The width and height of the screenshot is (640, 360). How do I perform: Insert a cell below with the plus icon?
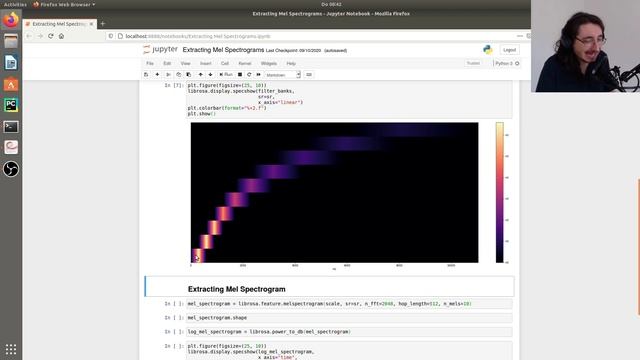coord(157,75)
